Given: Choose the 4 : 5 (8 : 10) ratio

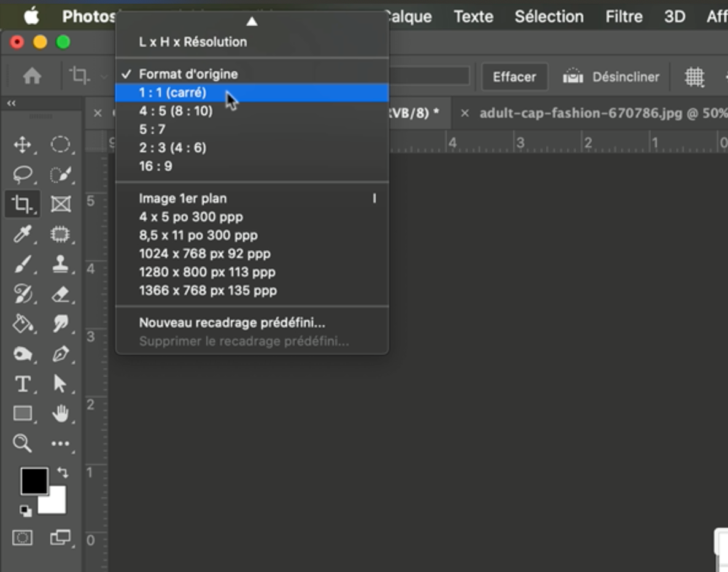Looking at the screenshot, I should coord(252,111).
